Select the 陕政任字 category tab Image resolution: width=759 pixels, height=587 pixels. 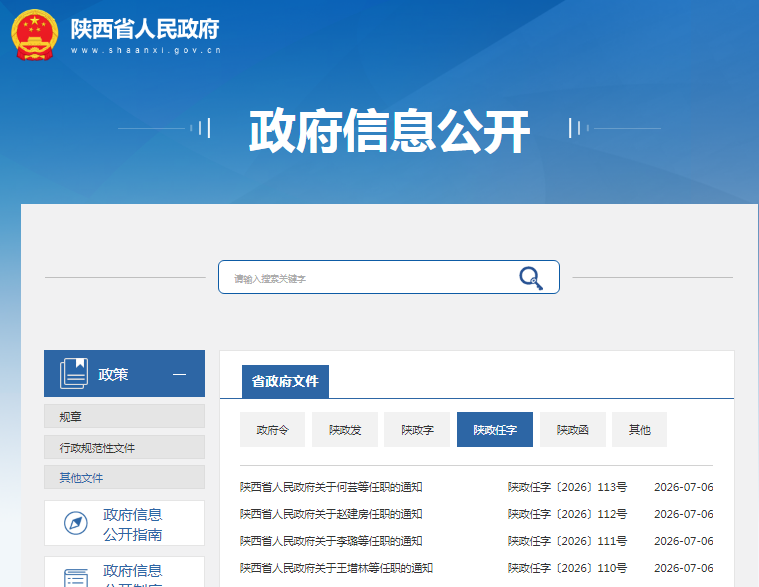point(495,429)
